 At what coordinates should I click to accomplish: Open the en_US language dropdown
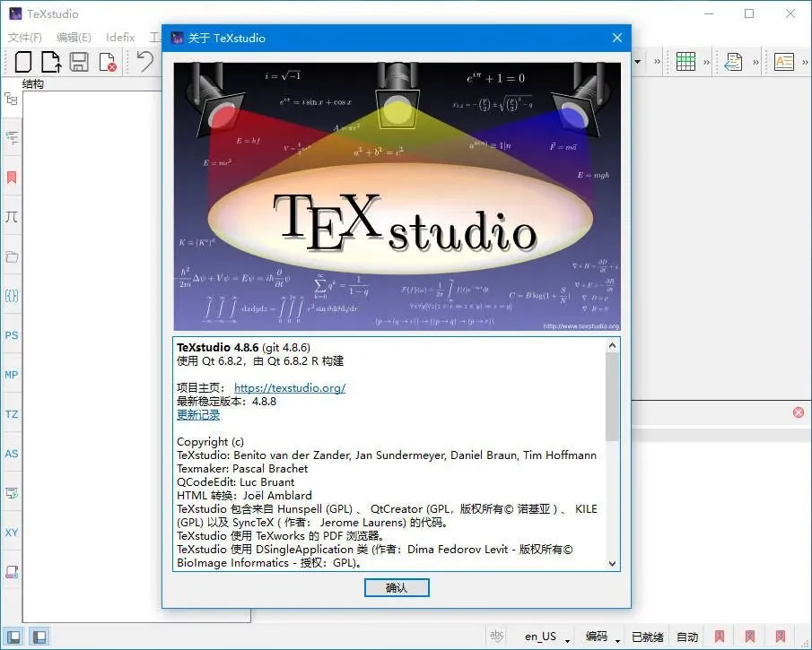pos(546,637)
